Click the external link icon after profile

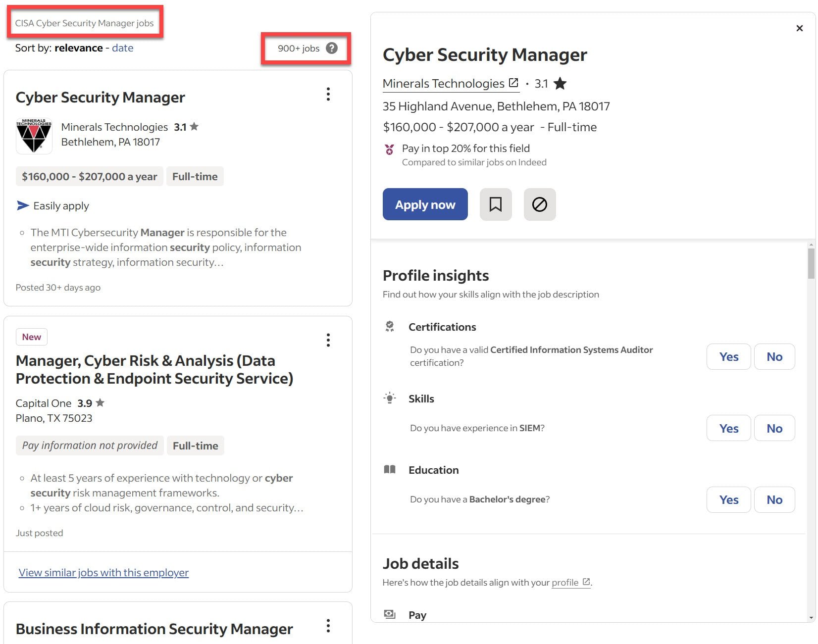click(x=586, y=582)
